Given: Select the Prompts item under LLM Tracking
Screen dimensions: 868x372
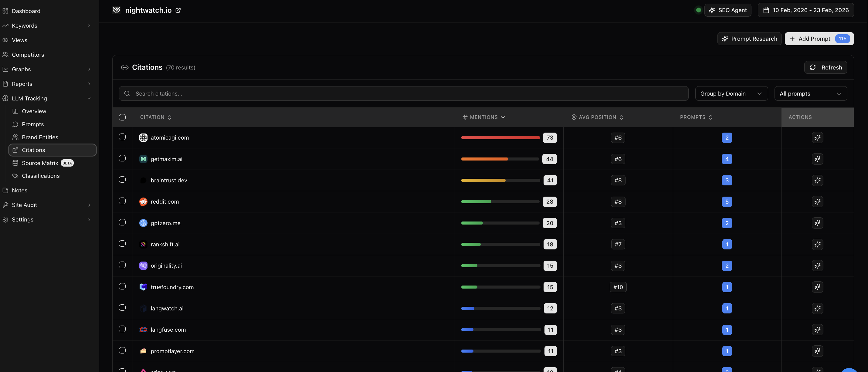Looking at the screenshot, I should tap(32, 124).
